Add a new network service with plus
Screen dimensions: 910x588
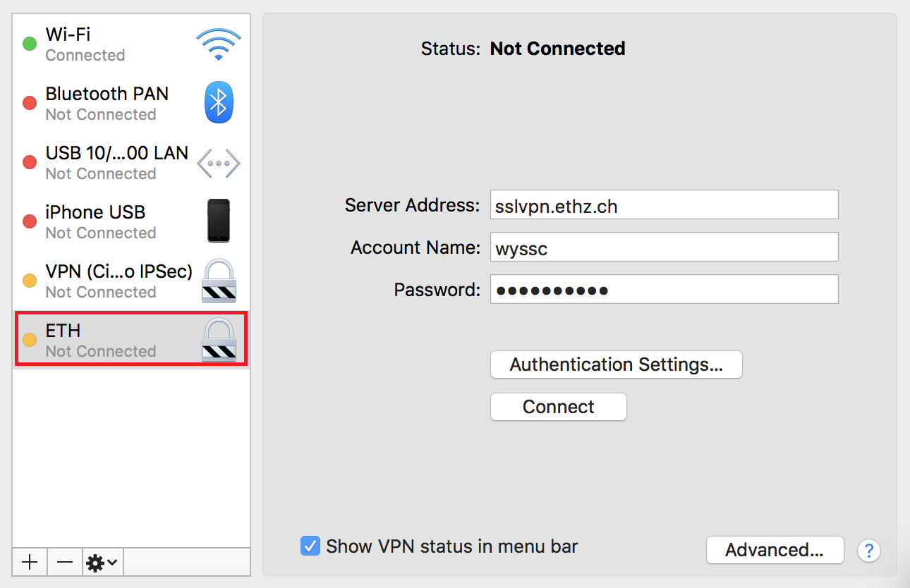[30, 562]
